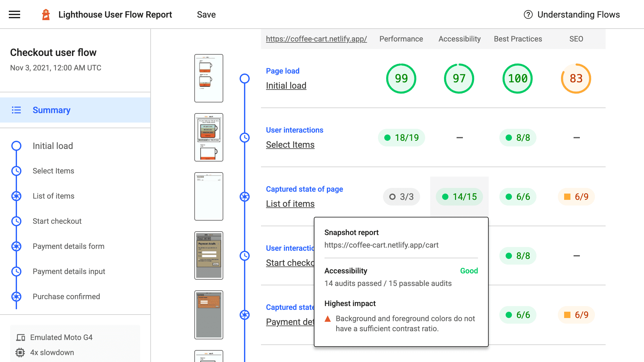Screen dimensions: 644x362
Task: Select the Performance tab in summary
Action: [x=401, y=38]
